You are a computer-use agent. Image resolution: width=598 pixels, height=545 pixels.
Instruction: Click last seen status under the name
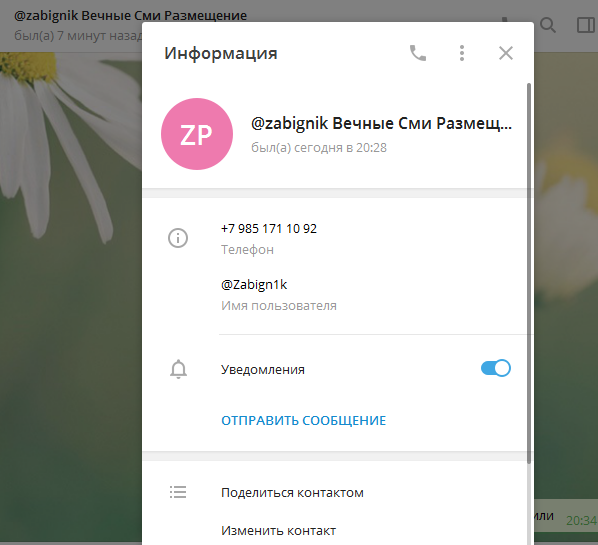coord(319,148)
